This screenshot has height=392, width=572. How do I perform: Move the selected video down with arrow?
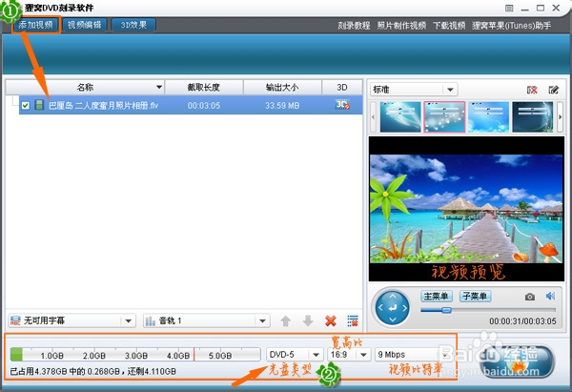point(308,321)
